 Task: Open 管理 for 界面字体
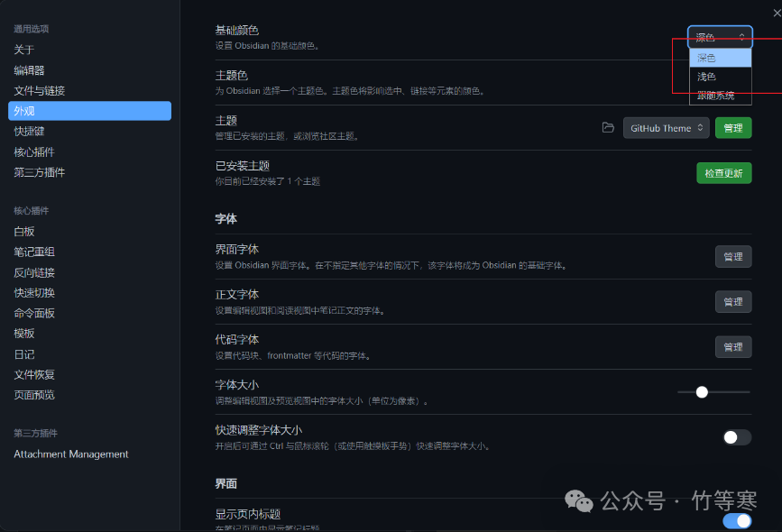point(732,256)
